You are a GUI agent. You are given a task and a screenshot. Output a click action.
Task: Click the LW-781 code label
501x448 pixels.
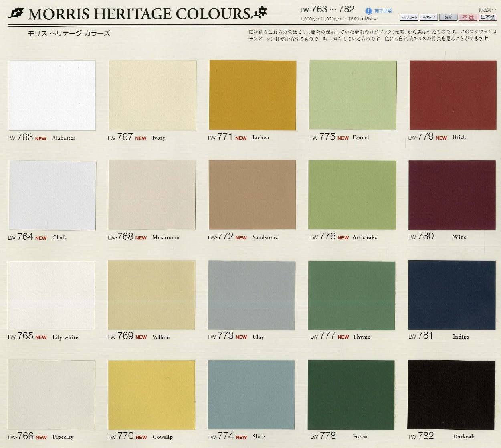(x=420, y=336)
